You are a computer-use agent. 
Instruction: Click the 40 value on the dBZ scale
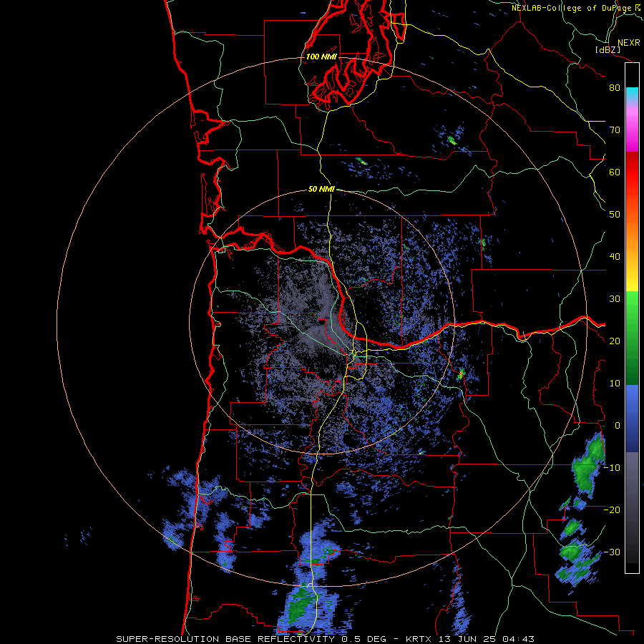click(x=615, y=257)
